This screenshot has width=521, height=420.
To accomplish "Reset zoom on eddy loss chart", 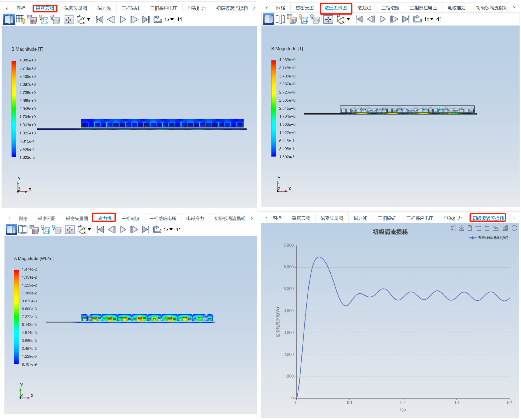I will 487,228.
